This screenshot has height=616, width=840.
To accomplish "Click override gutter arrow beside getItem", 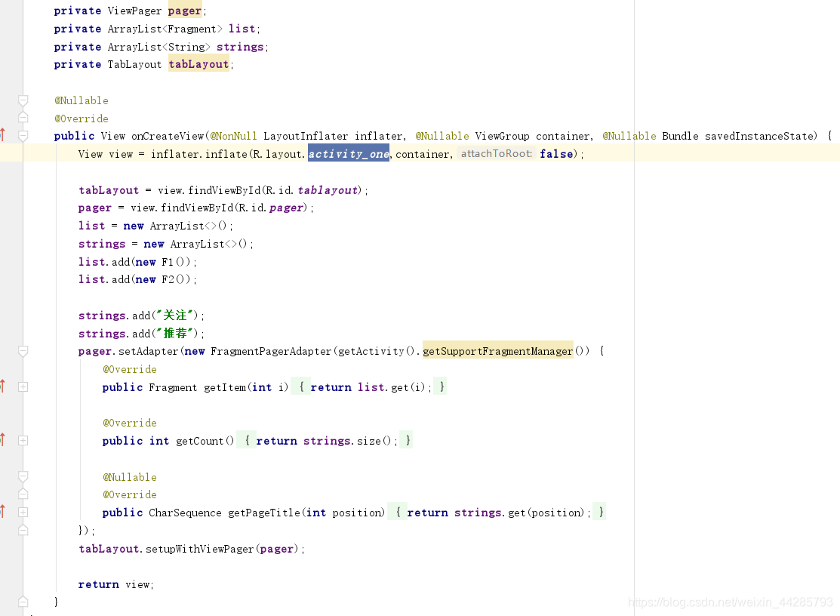I will [x=3, y=386].
